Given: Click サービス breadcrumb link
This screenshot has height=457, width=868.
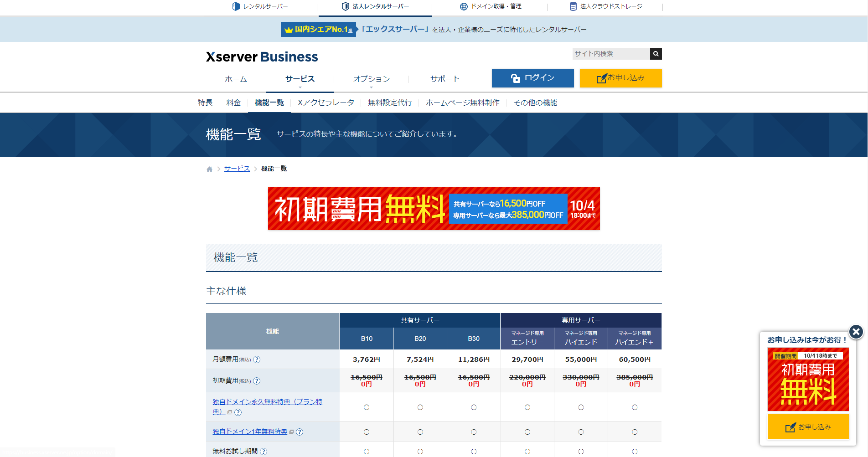Looking at the screenshot, I should point(237,169).
